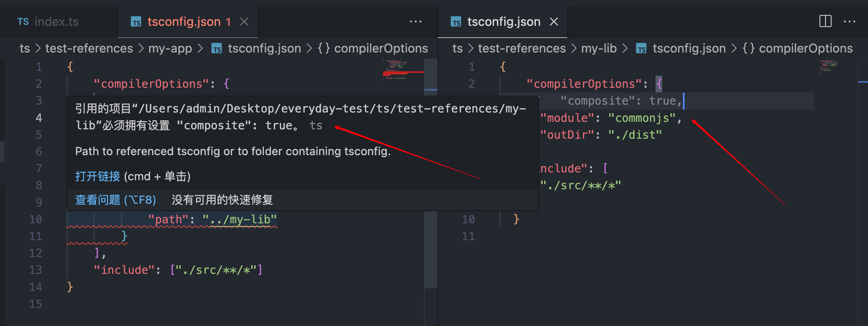Click the braces icon before compilerOptions in right breadcrumb
The width and height of the screenshot is (868, 326).
point(748,48)
